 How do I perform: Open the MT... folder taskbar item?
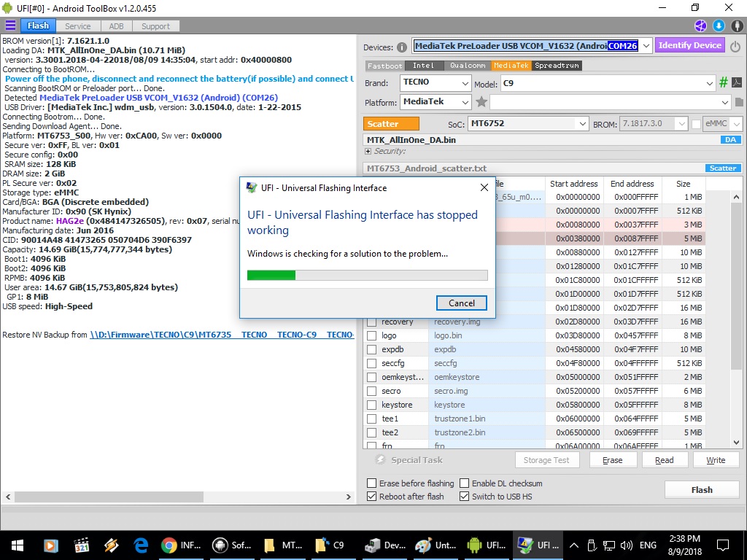coord(283,545)
